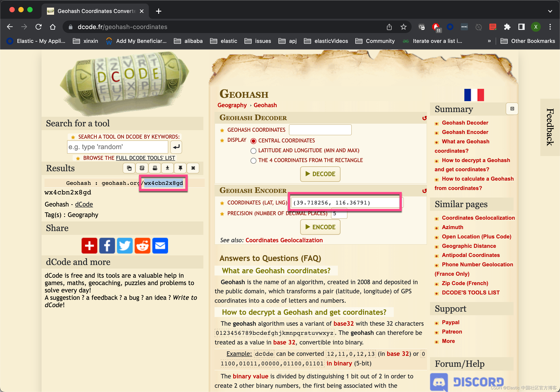Viewport: 560px width, 392px height.
Task: Choose LATITUDE AND LONGITUDE (MIN AND MAX)
Action: [253, 150]
